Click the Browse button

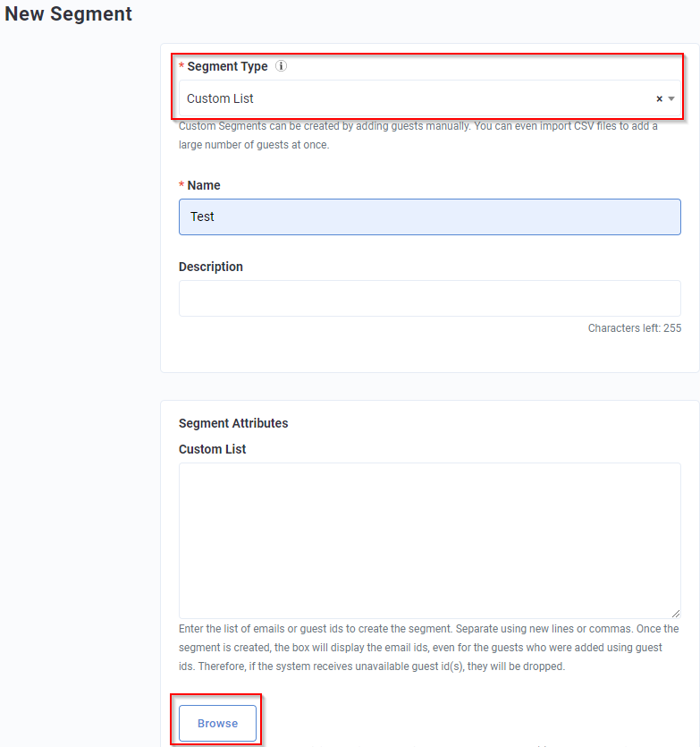[x=216, y=723]
